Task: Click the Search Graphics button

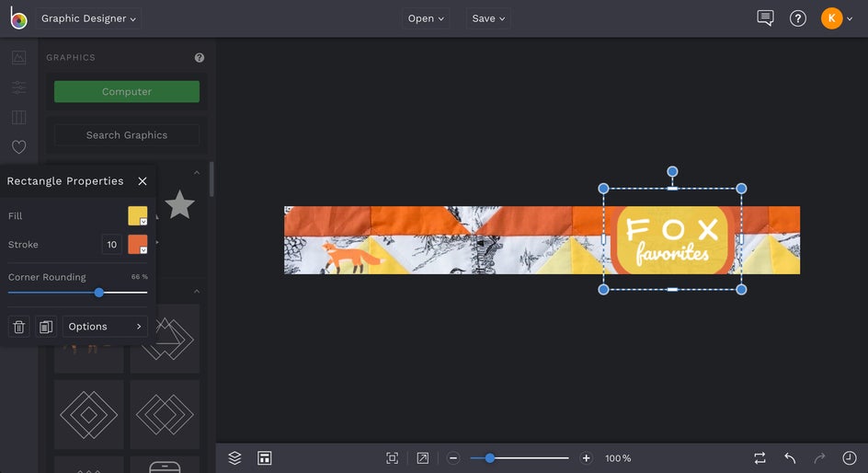Action: [127, 135]
